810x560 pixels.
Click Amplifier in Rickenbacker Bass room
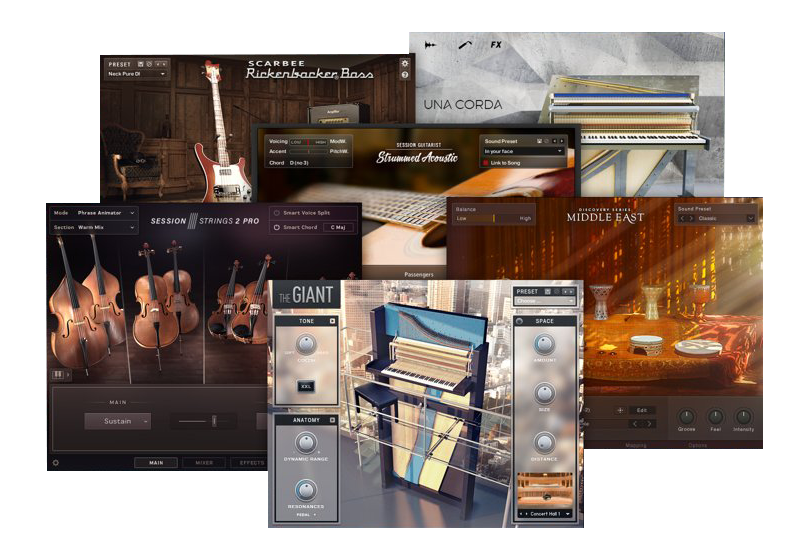[339, 114]
